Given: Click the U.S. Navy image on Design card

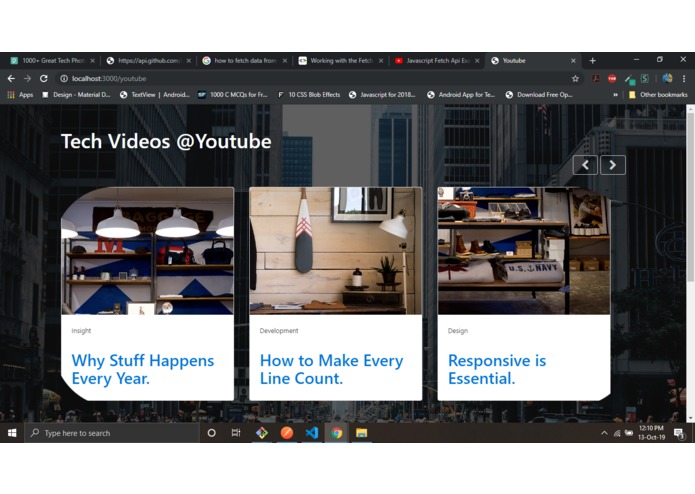Looking at the screenshot, I should click(524, 251).
